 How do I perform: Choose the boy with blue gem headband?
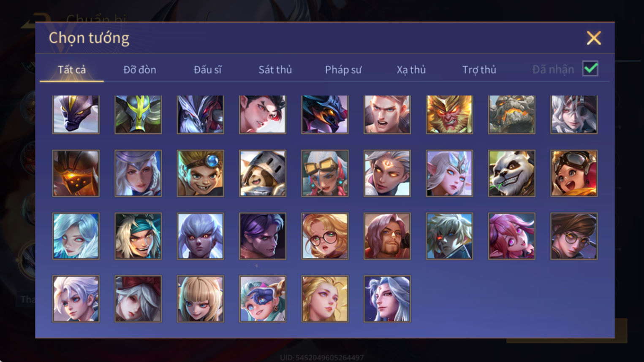(x=201, y=173)
